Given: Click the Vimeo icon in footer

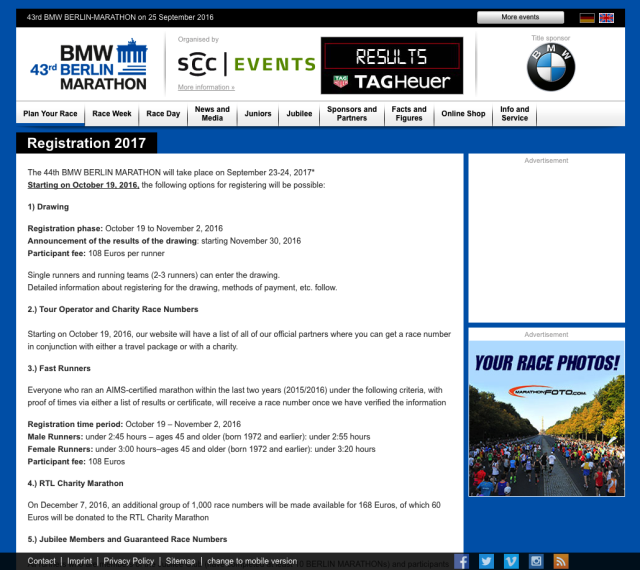Looking at the screenshot, I should point(511,561).
